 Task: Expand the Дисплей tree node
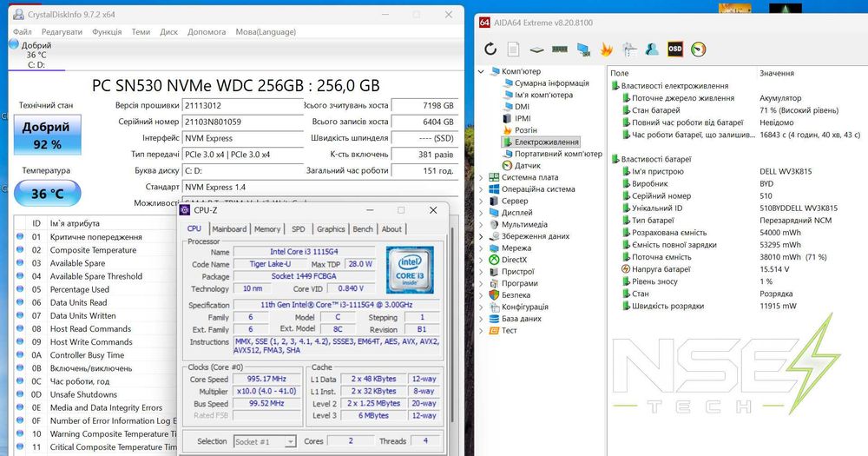481,213
